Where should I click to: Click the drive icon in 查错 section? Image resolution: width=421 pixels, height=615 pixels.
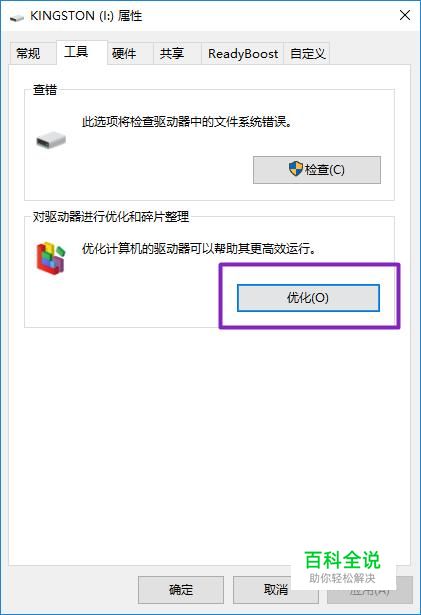click(x=51, y=140)
